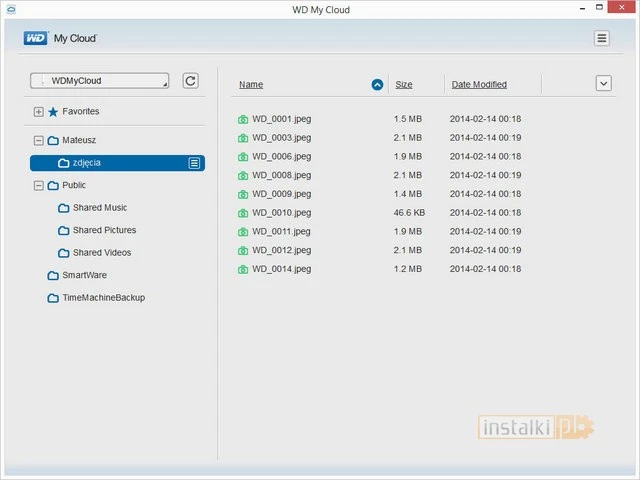Viewport: 640px width, 480px height.
Task: Click the camera icon of WD_0011.jpeg
Action: point(243,232)
